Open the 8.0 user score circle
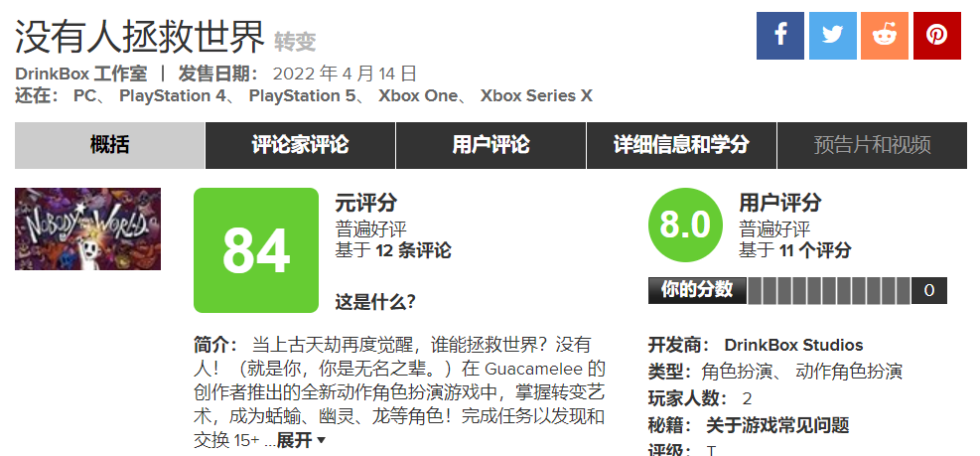980x456 pixels. point(686,225)
